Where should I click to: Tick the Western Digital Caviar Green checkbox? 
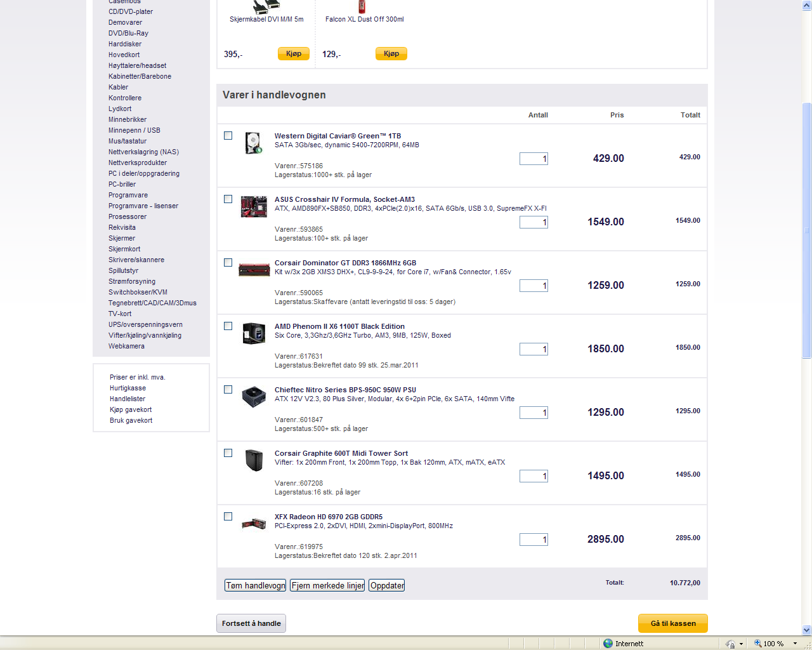(x=228, y=136)
